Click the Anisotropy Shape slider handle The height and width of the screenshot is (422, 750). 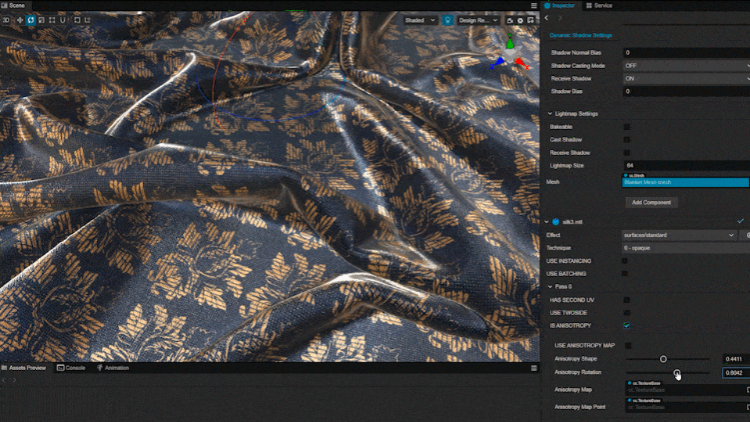[663, 359]
